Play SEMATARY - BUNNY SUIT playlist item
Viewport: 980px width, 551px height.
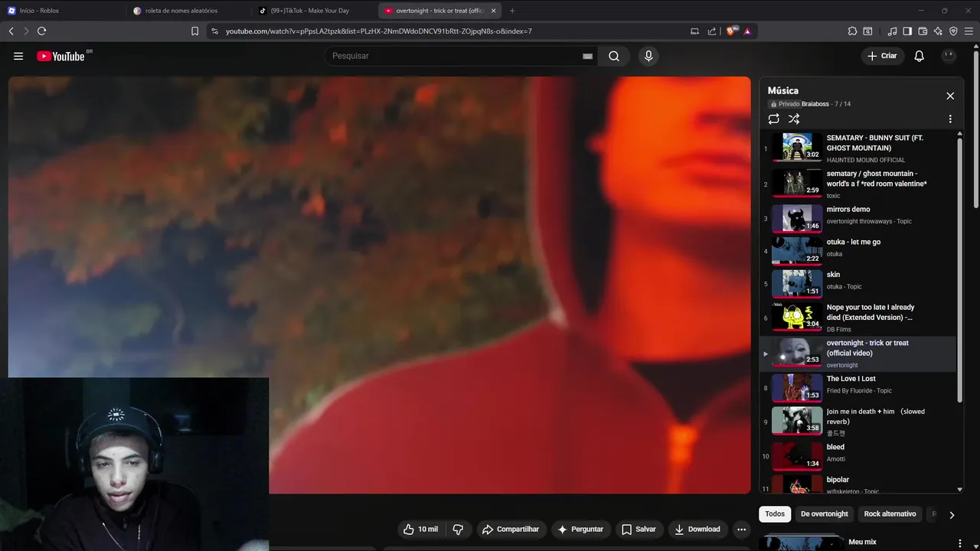(x=857, y=148)
